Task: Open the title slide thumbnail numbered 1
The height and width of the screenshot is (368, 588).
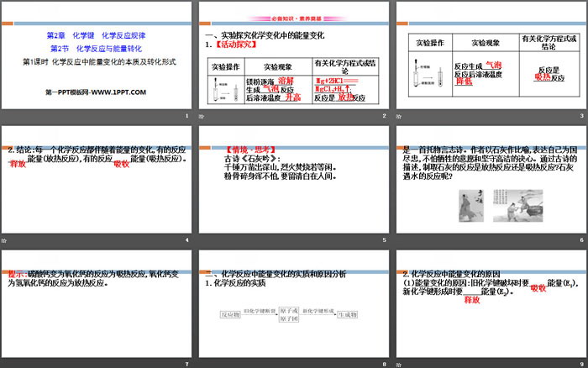Action: click(x=97, y=59)
